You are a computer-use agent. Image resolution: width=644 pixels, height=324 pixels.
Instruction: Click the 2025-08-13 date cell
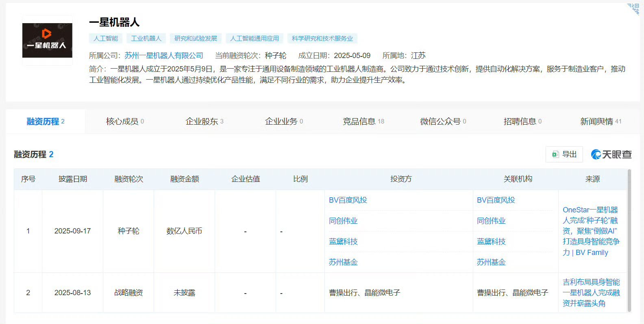(x=73, y=293)
